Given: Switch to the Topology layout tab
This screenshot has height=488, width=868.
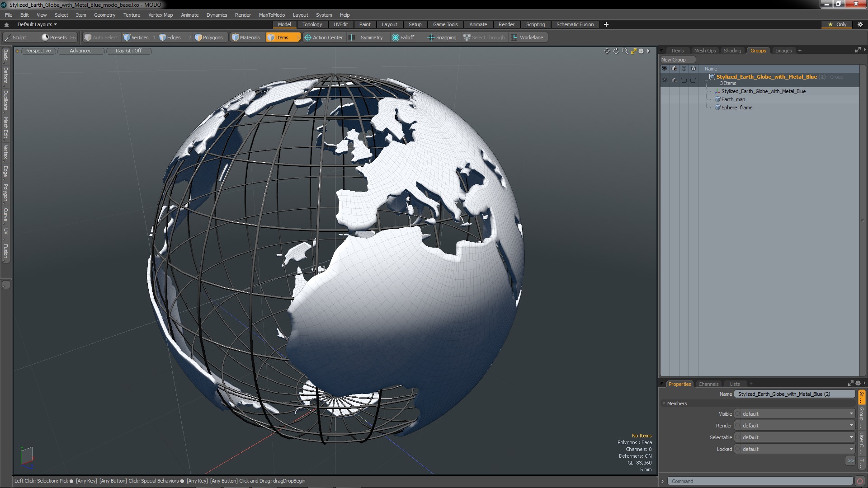Looking at the screenshot, I should coord(312,24).
